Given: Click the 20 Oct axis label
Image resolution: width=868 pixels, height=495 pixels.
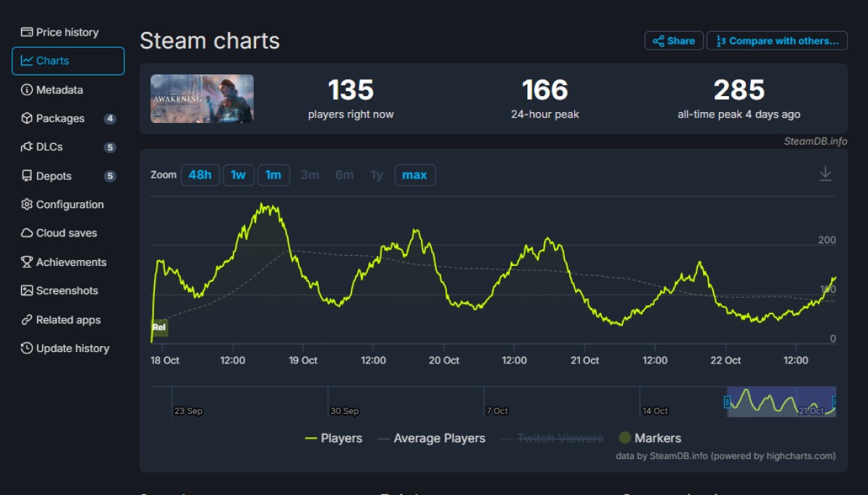Looking at the screenshot, I should pos(444,361).
